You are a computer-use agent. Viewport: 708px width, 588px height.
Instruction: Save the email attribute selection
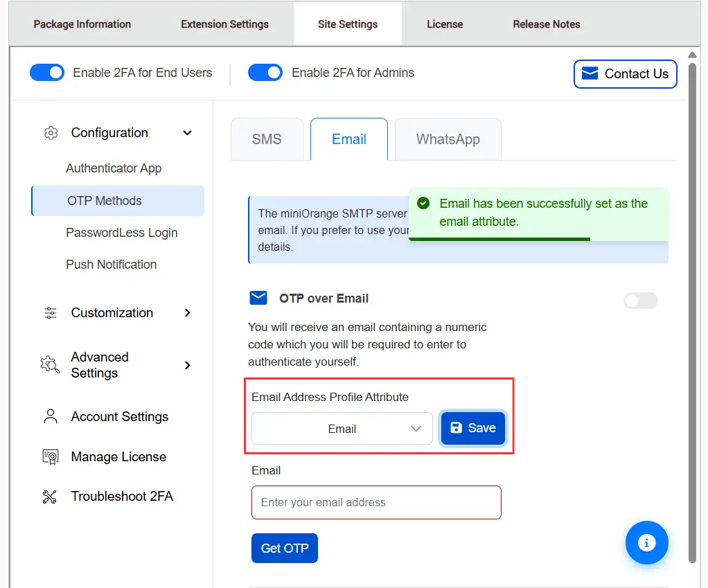(472, 428)
